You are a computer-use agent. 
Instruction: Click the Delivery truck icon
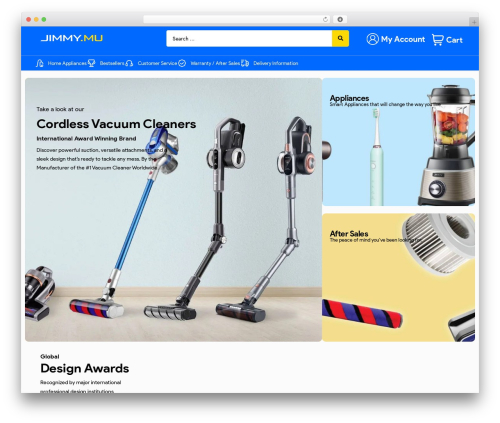(245, 63)
